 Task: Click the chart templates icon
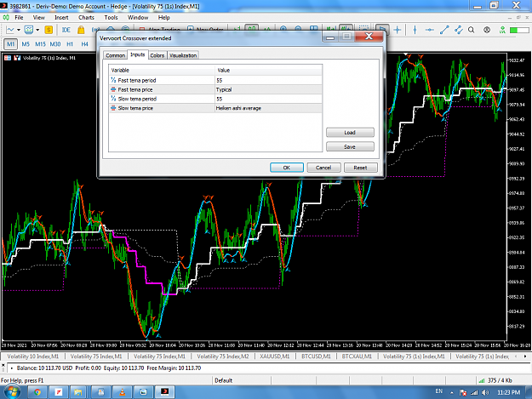click(x=29, y=30)
